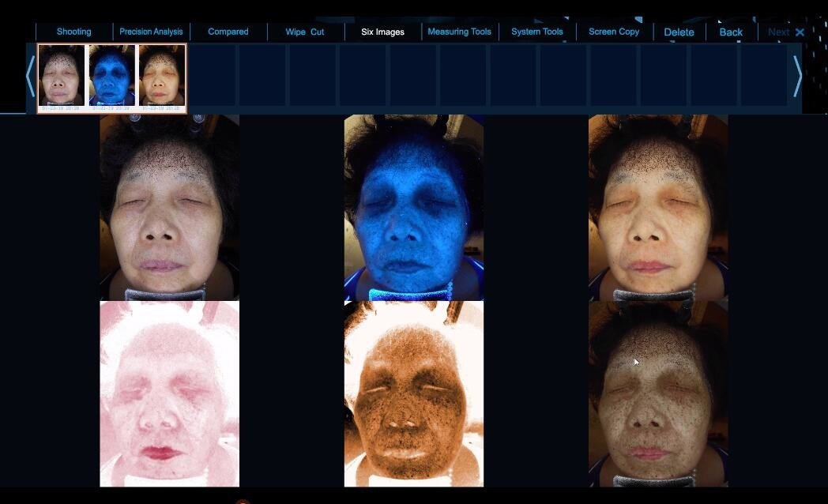Viewport: 828px width, 504px height.
Task: Open System Tools tab
Action: pyautogui.click(x=537, y=32)
